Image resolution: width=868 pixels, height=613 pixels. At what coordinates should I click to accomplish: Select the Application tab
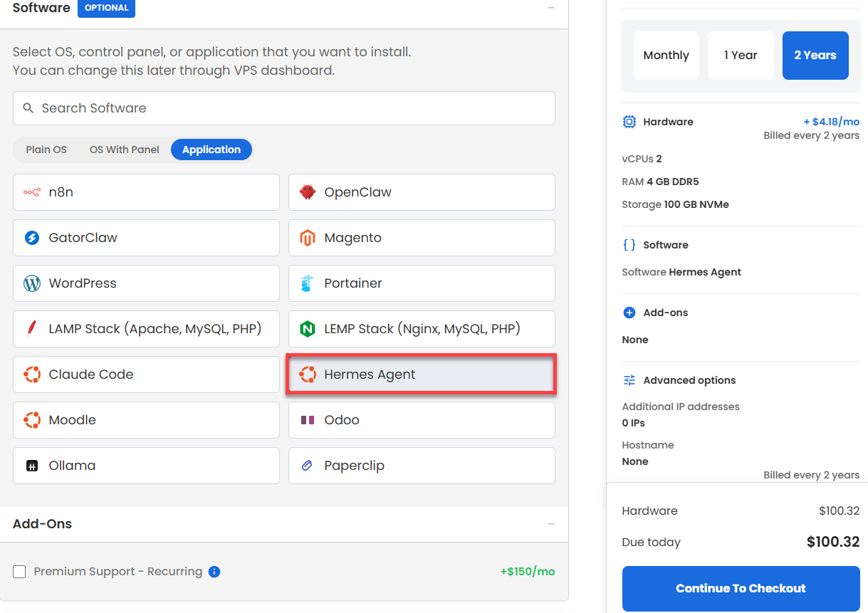(x=211, y=150)
